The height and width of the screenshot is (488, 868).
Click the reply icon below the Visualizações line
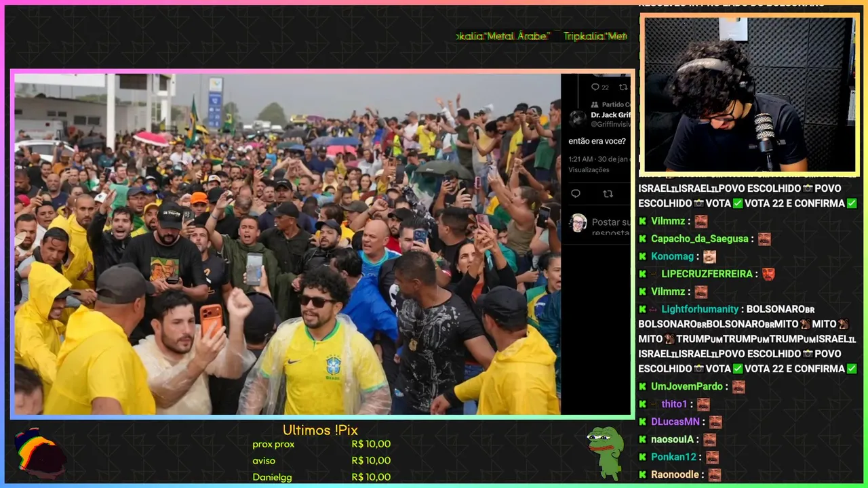[x=576, y=194]
